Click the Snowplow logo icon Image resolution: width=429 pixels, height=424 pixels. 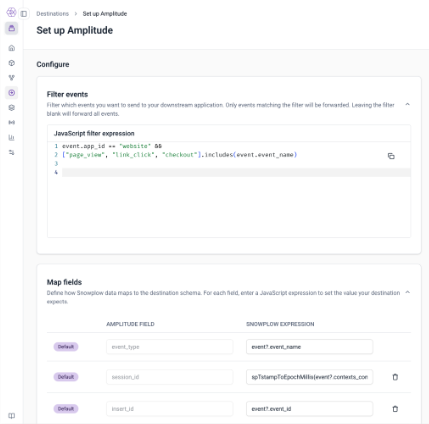click(11, 12)
